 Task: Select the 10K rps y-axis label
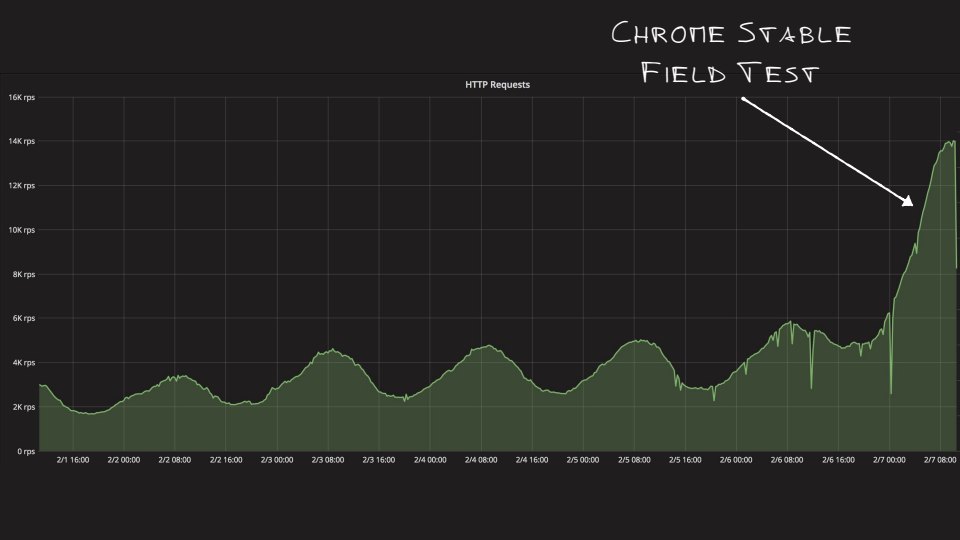21,230
